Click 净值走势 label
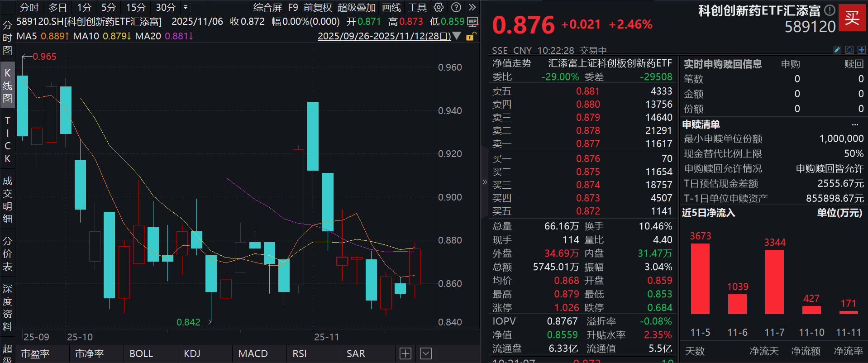Image resolution: width=868 pixels, height=363 pixels. click(512, 63)
